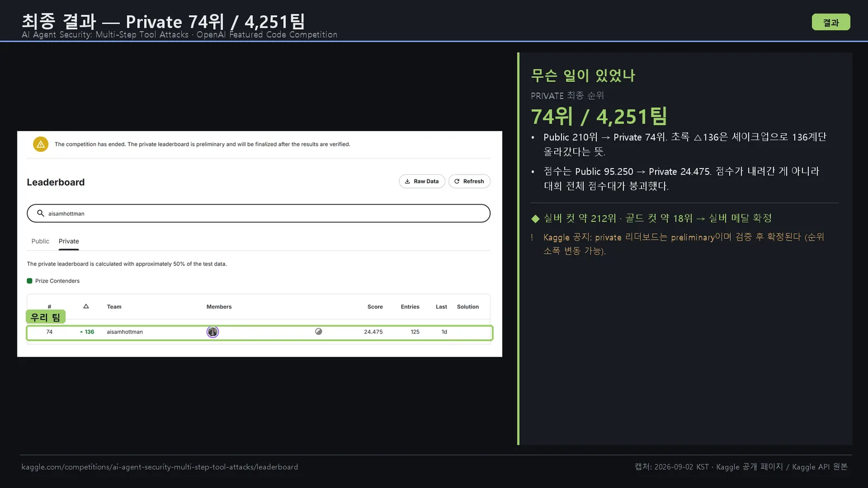The image size is (868, 488).
Task: Click the kaggle.com leaderboard URL in footer
Action: pyautogui.click(x=159, y=467)
